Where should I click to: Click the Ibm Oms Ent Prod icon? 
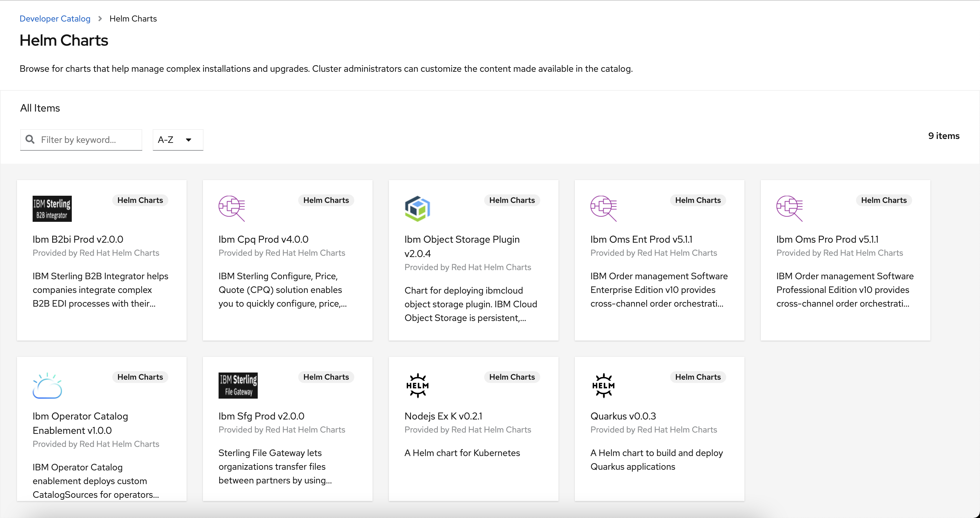[604, 208]
